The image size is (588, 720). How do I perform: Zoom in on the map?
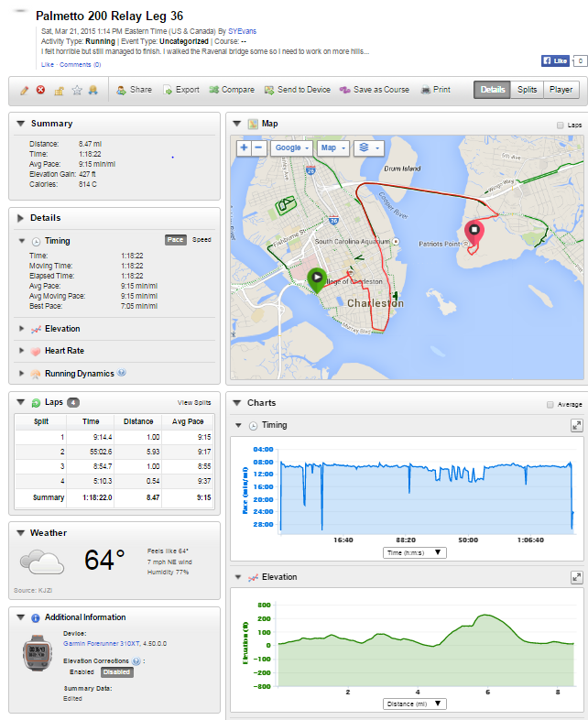point(244,147)
